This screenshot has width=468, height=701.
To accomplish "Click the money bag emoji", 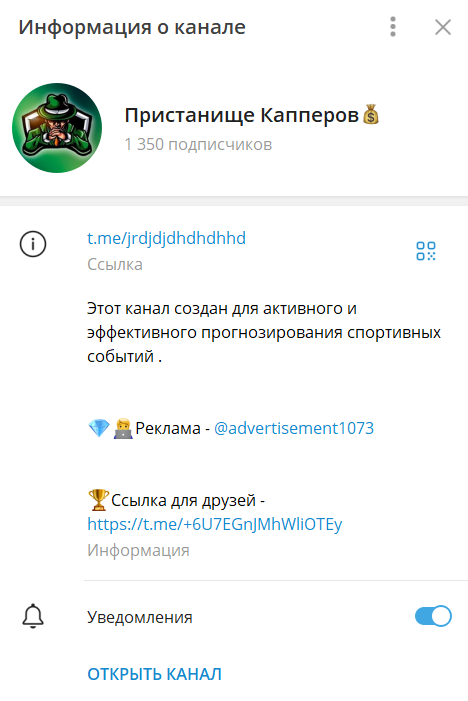I will point(371,114).
